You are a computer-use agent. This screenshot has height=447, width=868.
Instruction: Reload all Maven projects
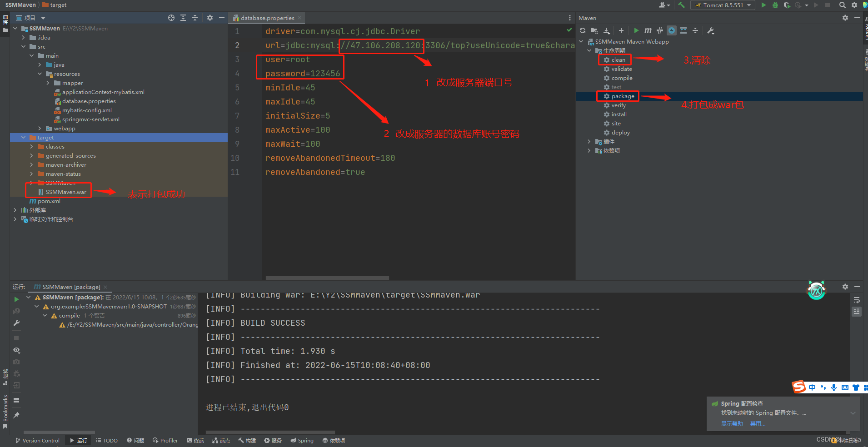click(x=582, y=30)
